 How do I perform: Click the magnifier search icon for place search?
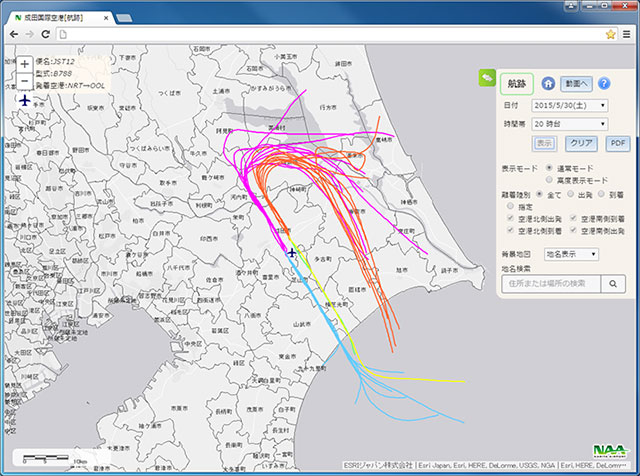coord(615,284)
